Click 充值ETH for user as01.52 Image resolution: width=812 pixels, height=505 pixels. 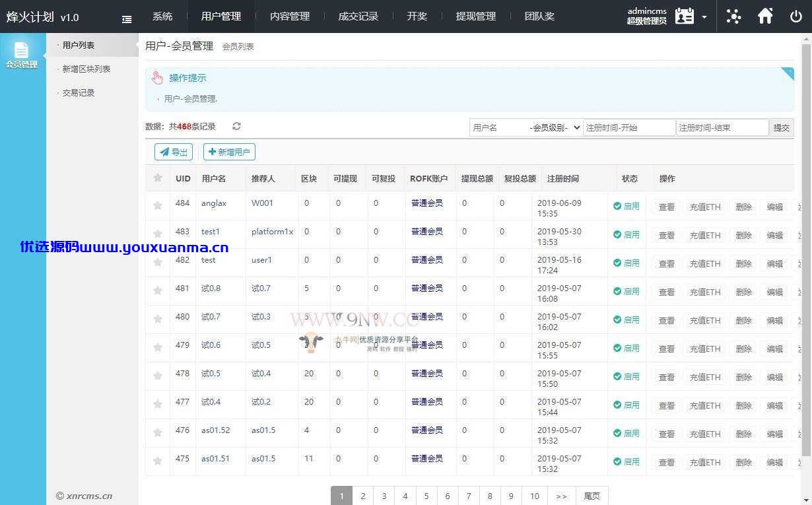click(705, 434)
